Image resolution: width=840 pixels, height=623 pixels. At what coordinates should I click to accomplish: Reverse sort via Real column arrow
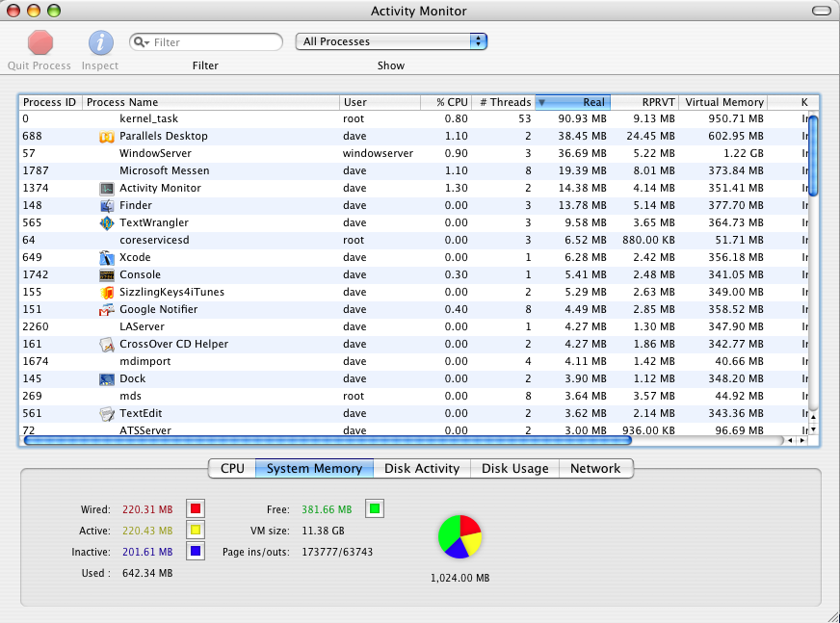pyautogui.click(x=541, y=102)
